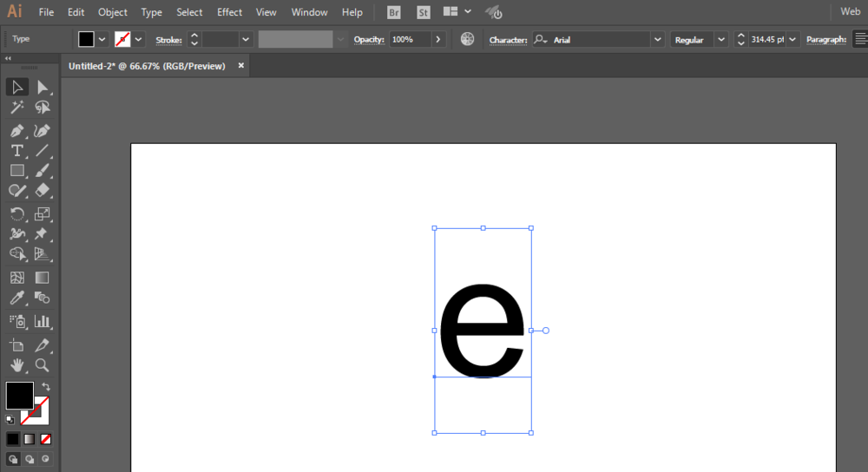Open Adobe Bridge via Br icon
Screen dimensions: 868x472
pos(394,12)
